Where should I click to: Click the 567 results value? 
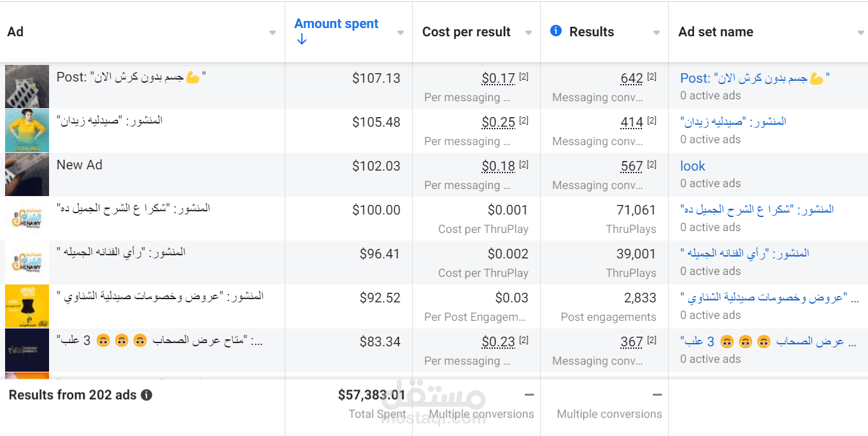(632, 166)
